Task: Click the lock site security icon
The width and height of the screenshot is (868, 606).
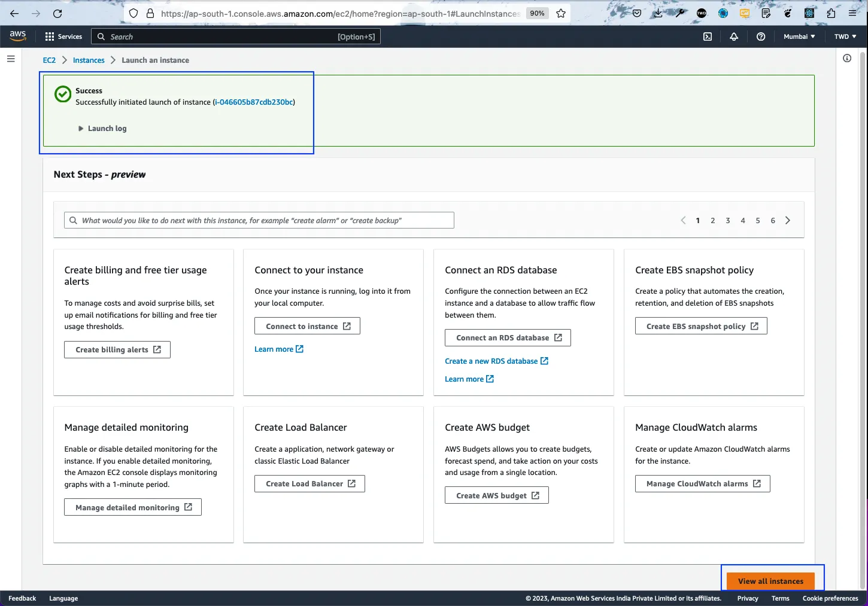Action: point(150,13)
